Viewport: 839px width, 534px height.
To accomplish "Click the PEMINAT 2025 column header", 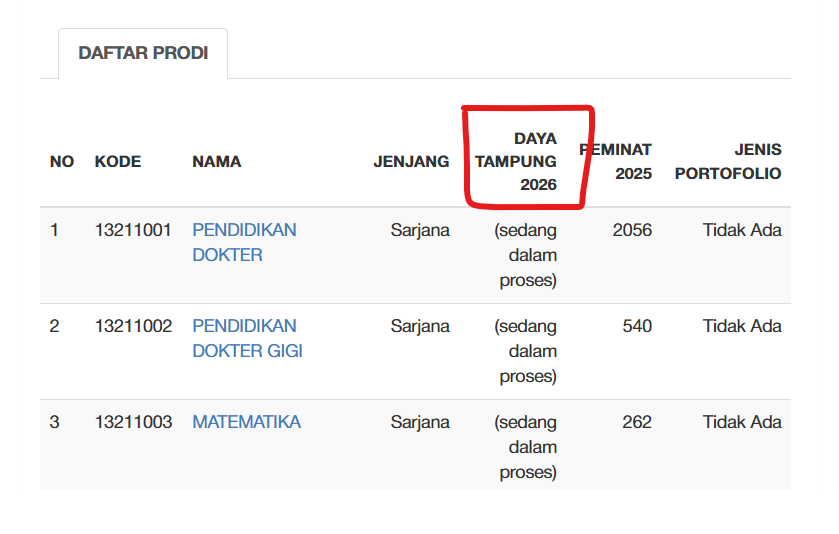I will click(x=615, y=161).
